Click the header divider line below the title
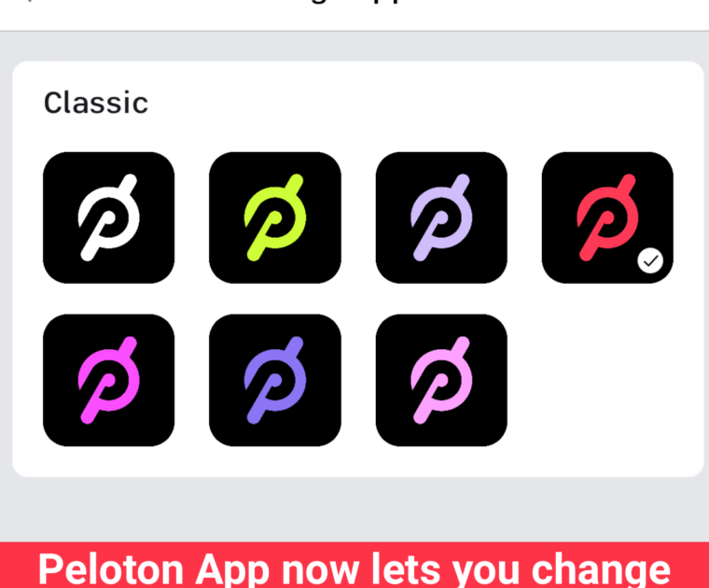This screenshot has height=588, width=709. point(354,31)
